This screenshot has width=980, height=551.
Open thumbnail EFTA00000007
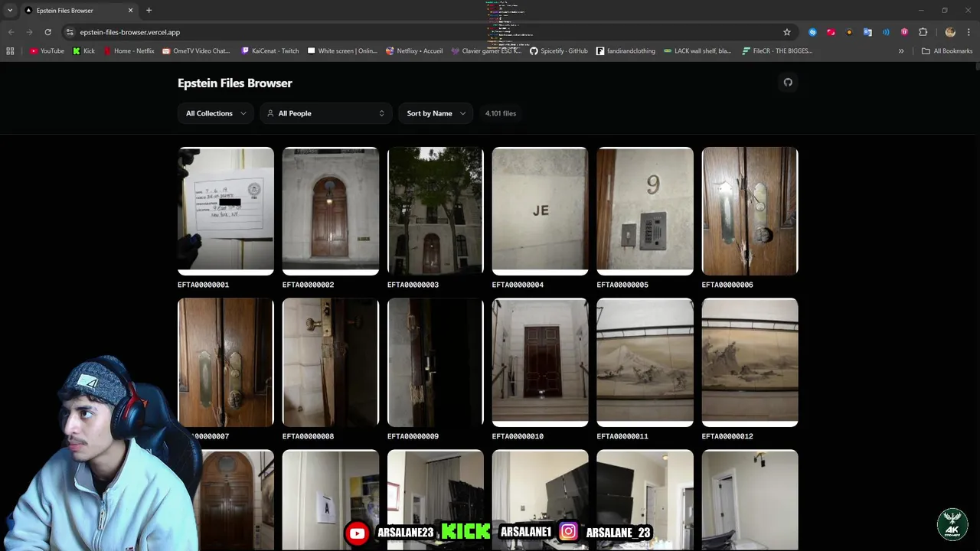tap(226, 363)
